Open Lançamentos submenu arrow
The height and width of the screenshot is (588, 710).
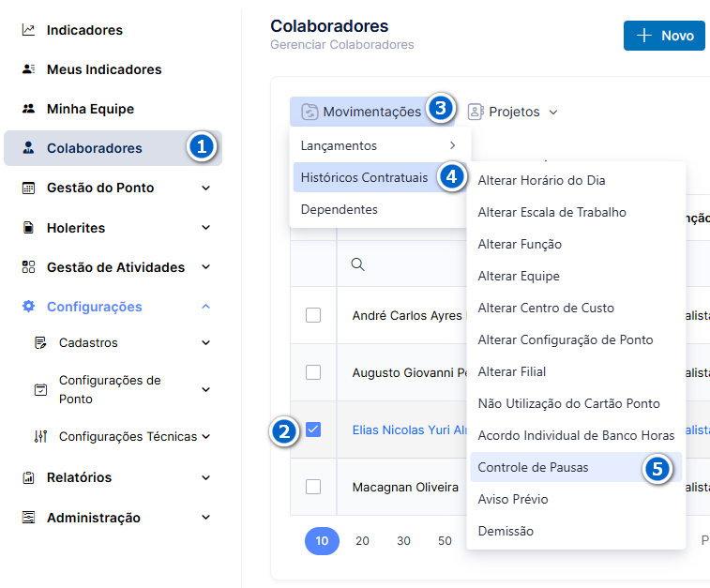(452, 145)
